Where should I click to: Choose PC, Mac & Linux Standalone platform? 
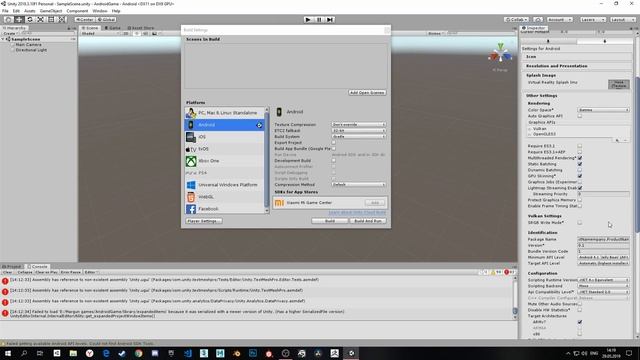pyautogui.click(x=224, y=113)
